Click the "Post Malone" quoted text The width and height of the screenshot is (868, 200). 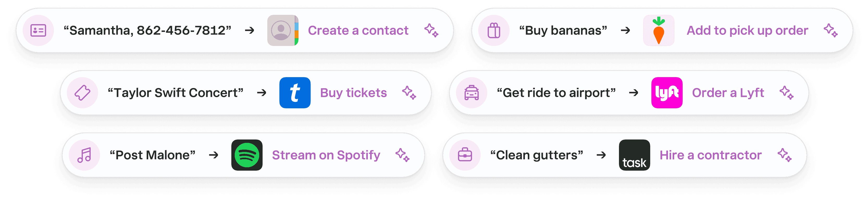click(x=152, y=155)
